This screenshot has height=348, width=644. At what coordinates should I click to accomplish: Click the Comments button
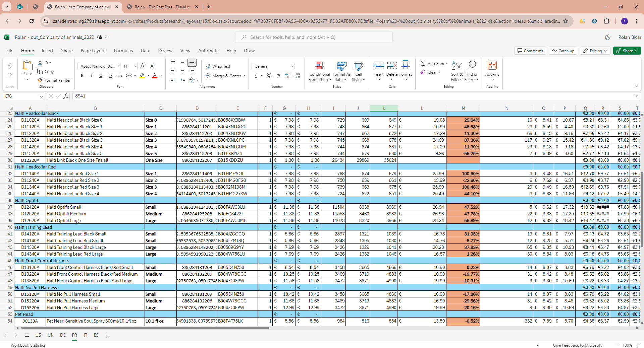[x=530, y=51]
